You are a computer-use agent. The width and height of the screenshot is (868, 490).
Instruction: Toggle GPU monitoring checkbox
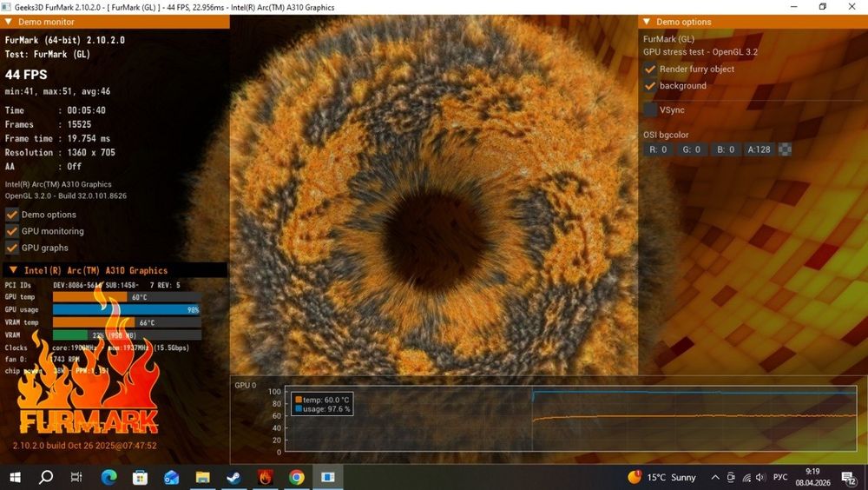point(11,231)
